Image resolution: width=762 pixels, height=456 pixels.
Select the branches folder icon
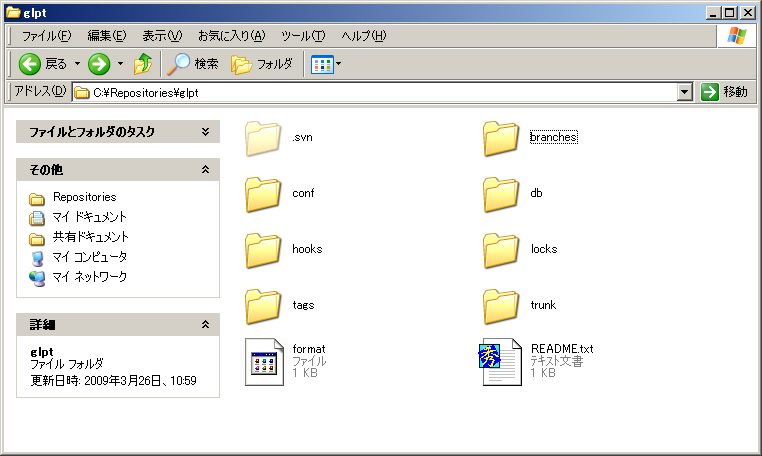(501, 139)
